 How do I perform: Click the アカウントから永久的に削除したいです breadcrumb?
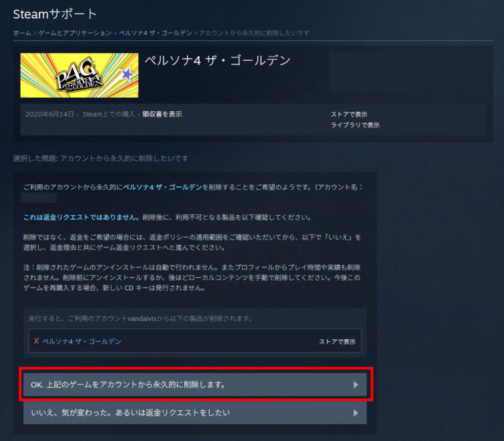point(254,33)
